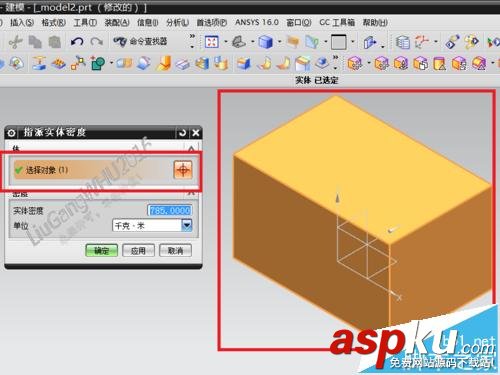Open the 插入(S) menu
This screenshot has height=375, width=500.
pos(22,23)
